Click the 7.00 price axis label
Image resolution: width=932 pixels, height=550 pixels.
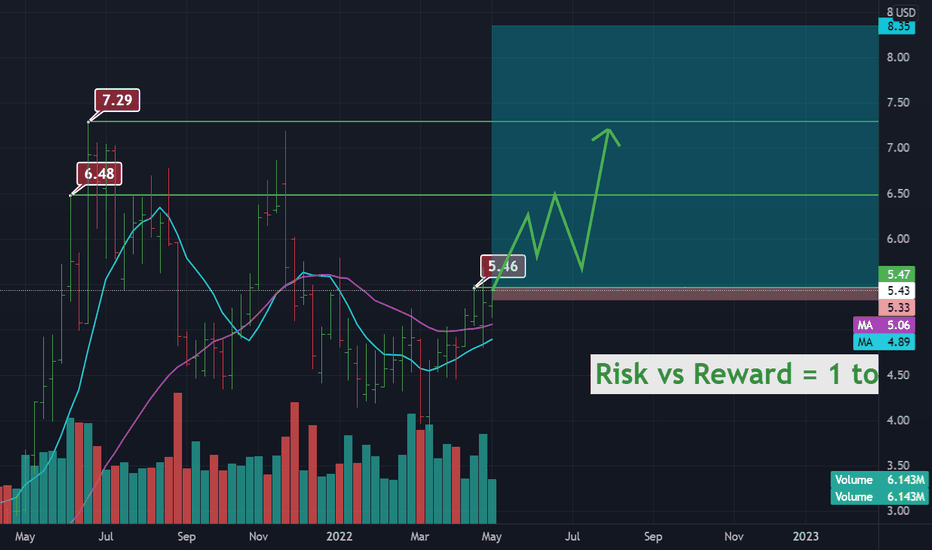pyautogui.click(x=898, y=147)
